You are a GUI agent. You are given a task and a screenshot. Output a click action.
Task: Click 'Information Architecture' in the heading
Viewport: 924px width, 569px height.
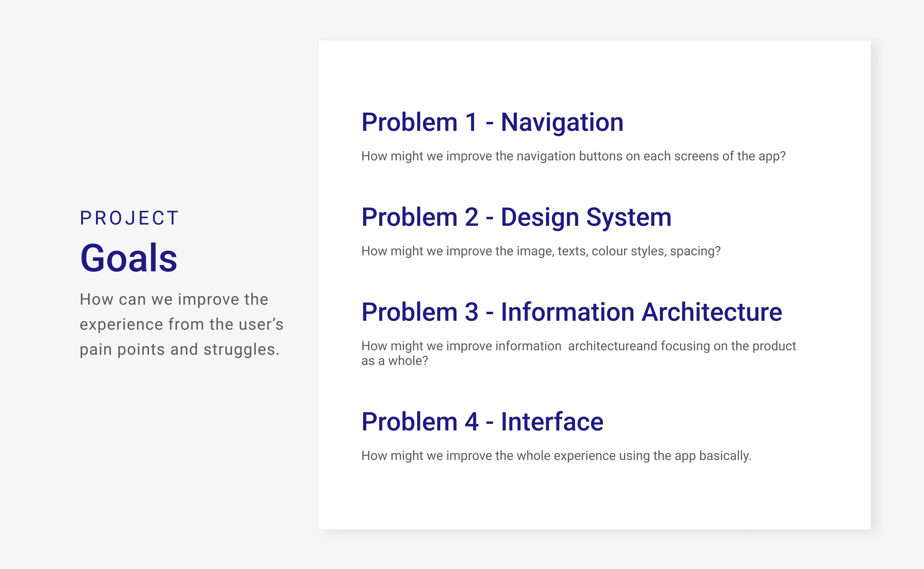641,312
